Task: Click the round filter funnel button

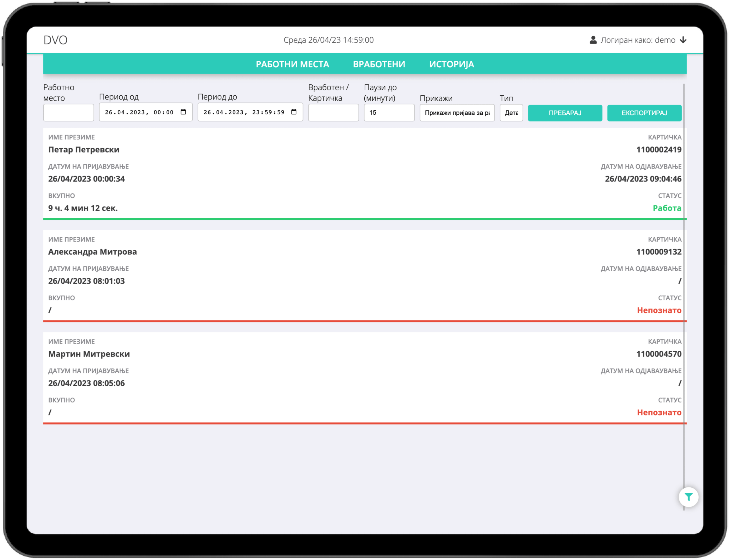Action: 688,497
